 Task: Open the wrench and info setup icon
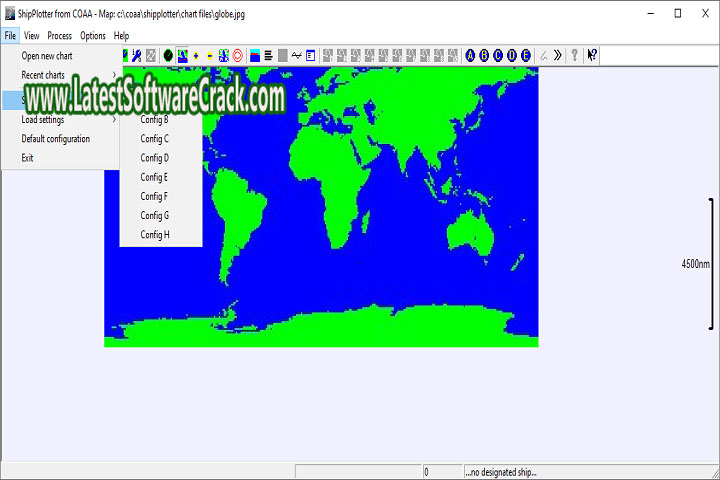(x=136, y=56)
